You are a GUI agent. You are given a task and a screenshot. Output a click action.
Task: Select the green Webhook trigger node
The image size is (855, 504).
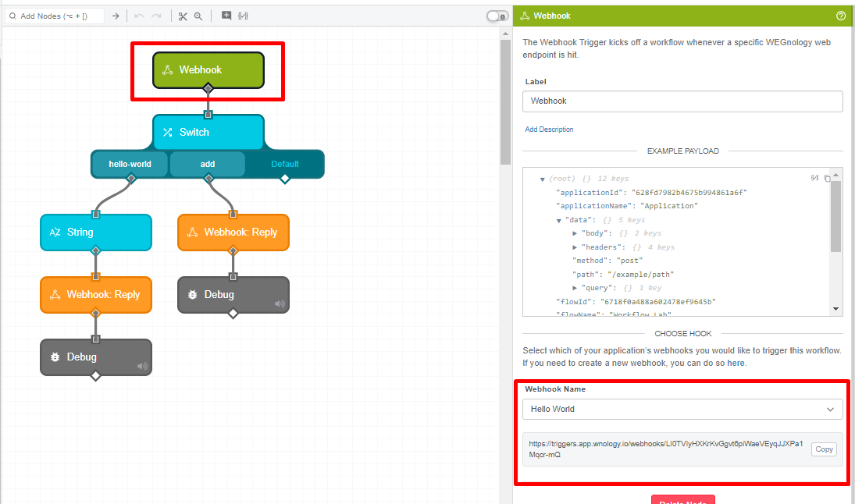(x=208, y=69)
